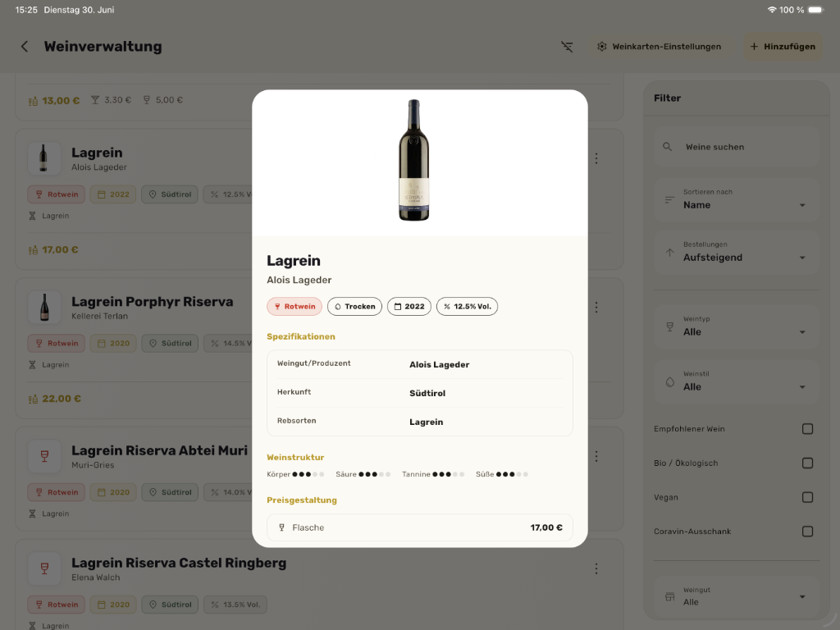Click the Rotwein tag in the detail dialog

(x=294, y=307)
